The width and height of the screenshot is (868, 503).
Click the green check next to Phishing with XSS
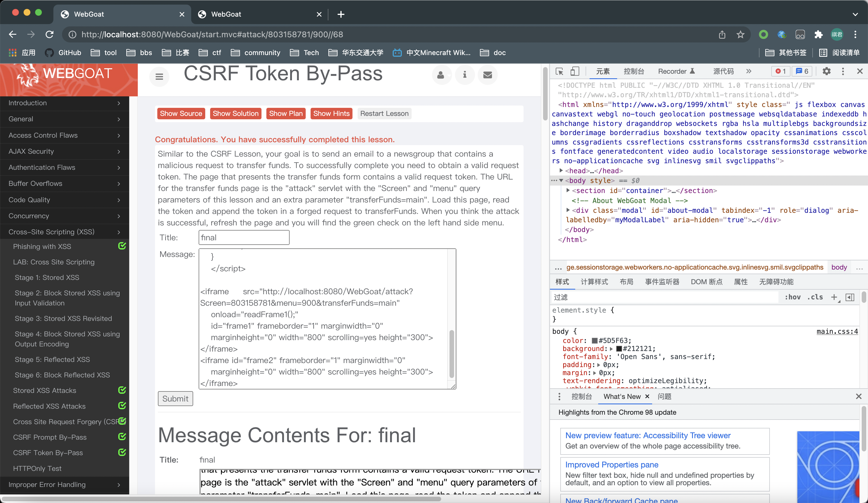point(122,246)
